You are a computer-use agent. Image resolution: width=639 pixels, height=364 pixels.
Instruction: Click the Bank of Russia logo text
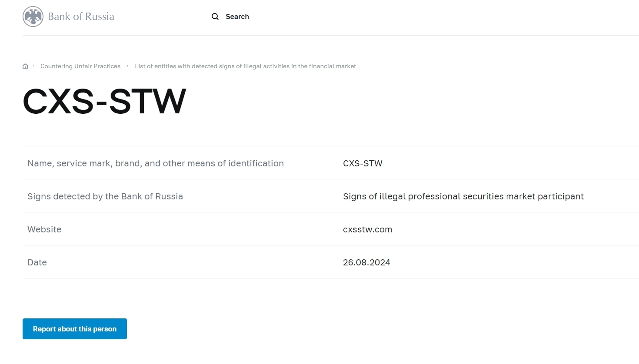tap(81, 17)
